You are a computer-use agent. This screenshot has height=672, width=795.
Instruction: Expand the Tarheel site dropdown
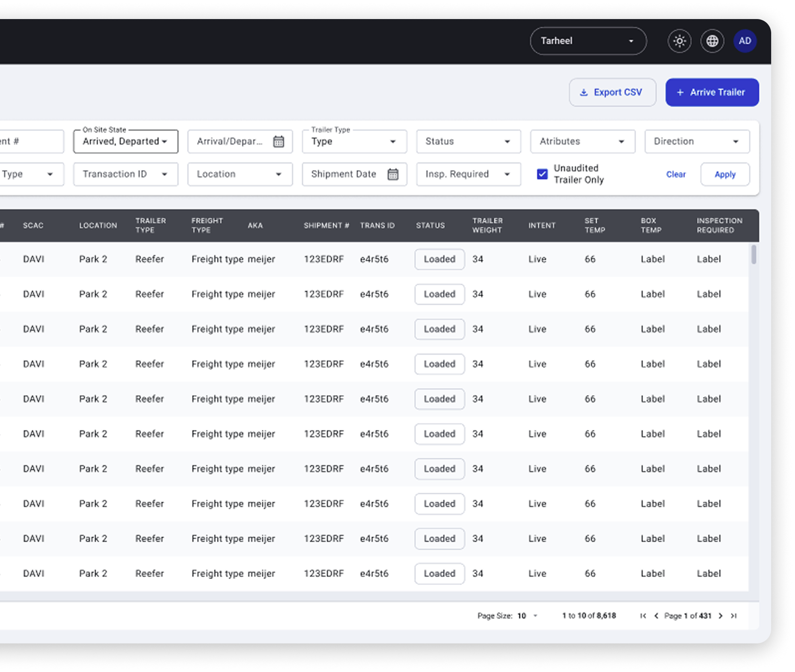pos(588,41)
